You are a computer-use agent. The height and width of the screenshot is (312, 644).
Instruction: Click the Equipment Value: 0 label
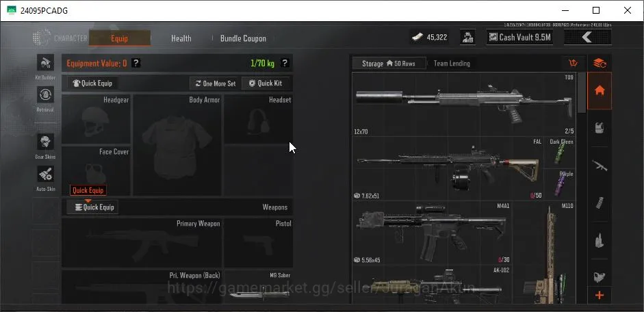(96, 63)
